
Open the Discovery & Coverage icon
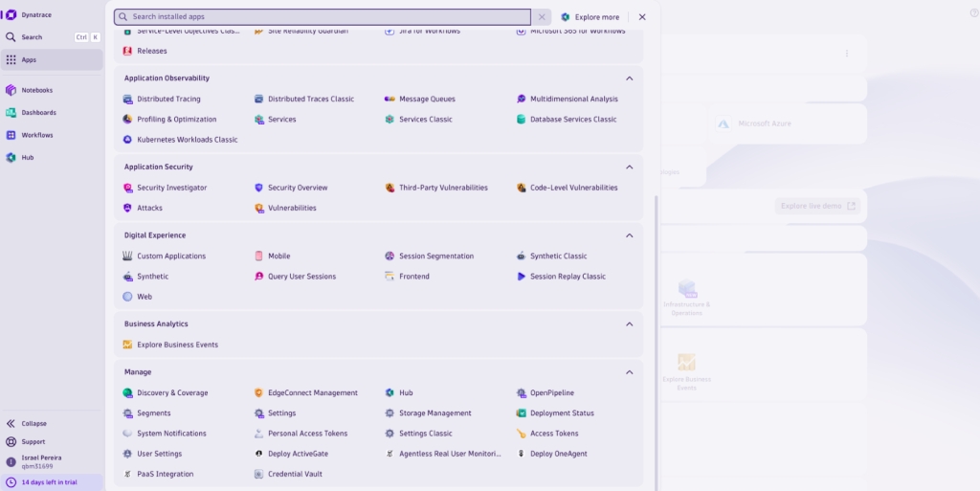(127, 393)
